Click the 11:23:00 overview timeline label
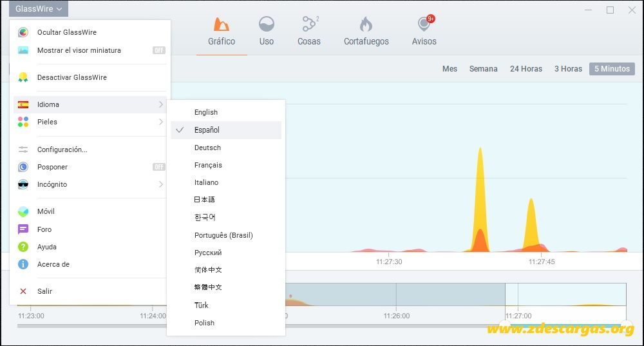The width and height of the screenshot is (644, 346). point(31,316)
